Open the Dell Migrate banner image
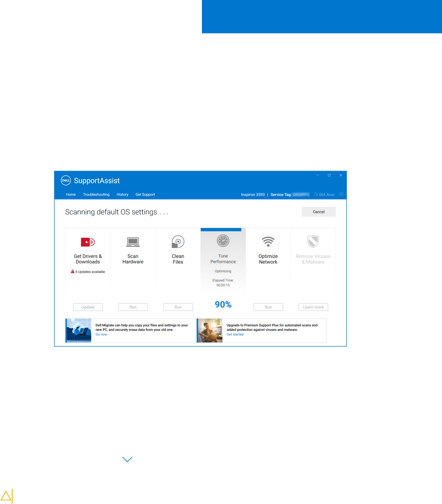Screen dimensions: 442x504 (x=78, y=330)
